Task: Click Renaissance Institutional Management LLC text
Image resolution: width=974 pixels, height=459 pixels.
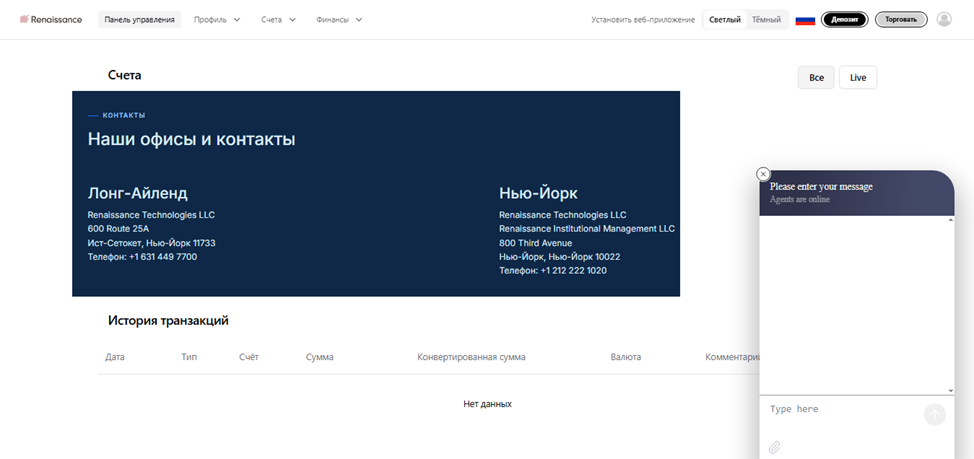Action: pos(586,229)
